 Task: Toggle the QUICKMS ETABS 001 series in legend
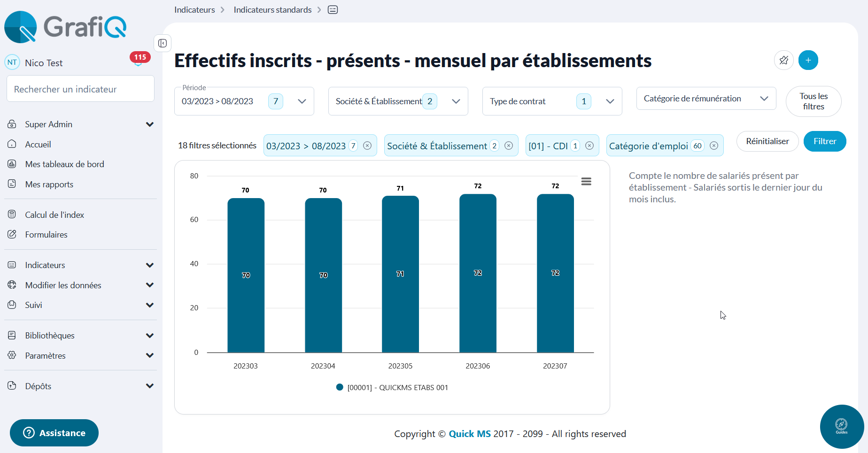point(393,387)
